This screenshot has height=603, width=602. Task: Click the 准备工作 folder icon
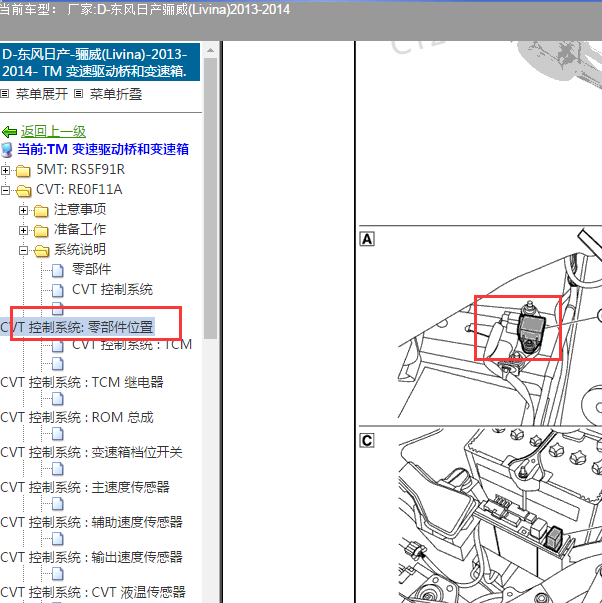click(x=41, y=230)
